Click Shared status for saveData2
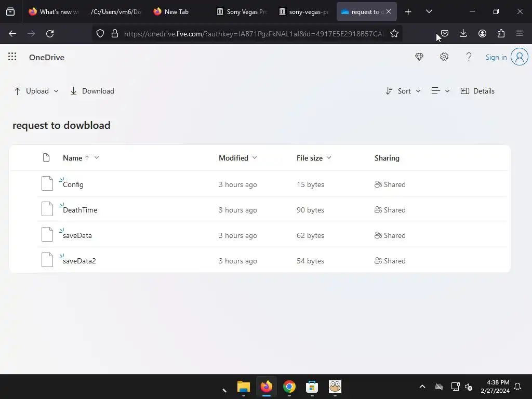 tap(390, 261)
